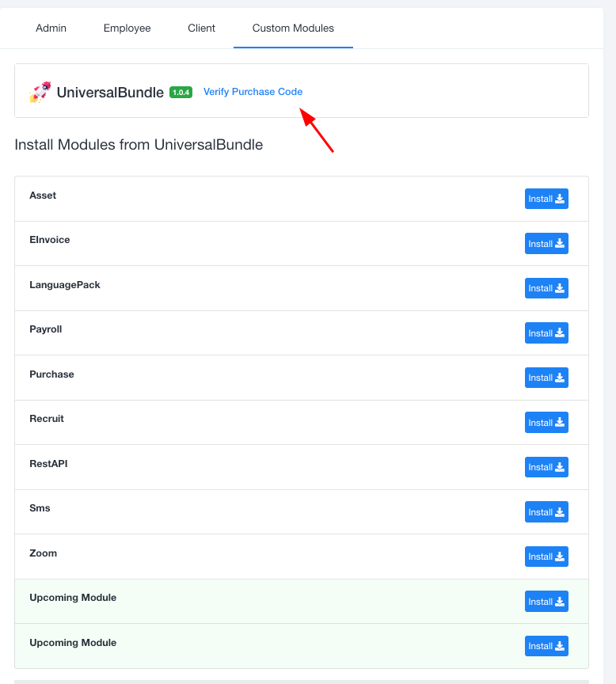Install the RestAPI module
The height and width of the screenshot is (684, 616).
tap(546, 467)
